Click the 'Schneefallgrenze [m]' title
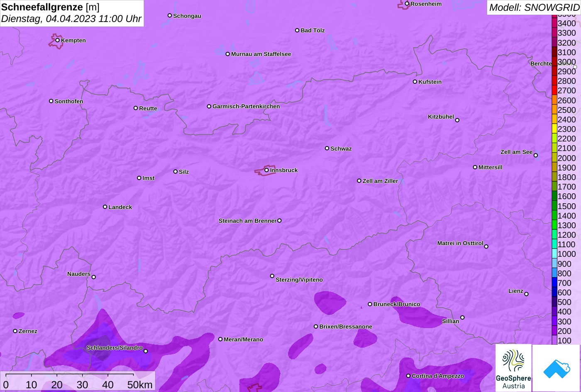581x392 pixels. click(x=50, y=7)
